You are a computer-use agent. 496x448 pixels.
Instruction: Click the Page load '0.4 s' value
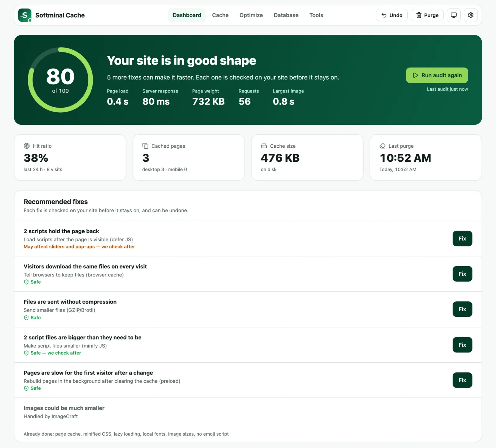click(x=117, y=101)
